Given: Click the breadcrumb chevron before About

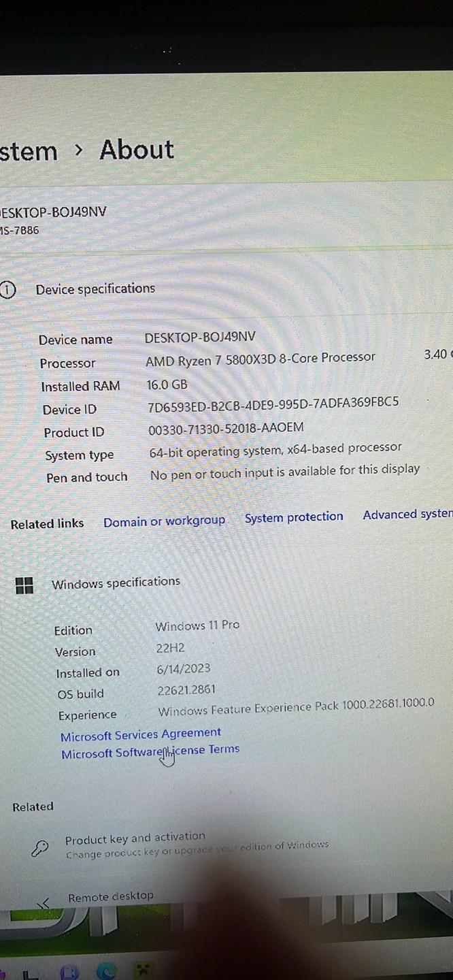Looking at the screenshot, I should (x=79, y=150).
